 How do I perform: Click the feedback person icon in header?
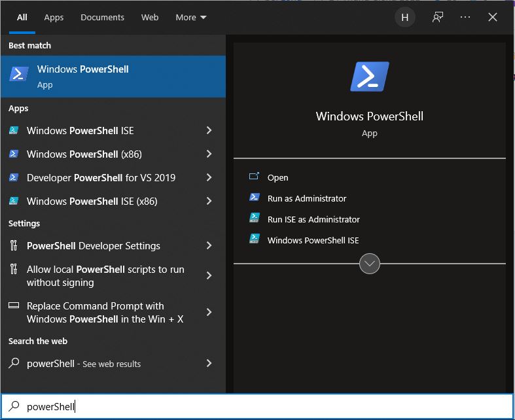[438, 18]
